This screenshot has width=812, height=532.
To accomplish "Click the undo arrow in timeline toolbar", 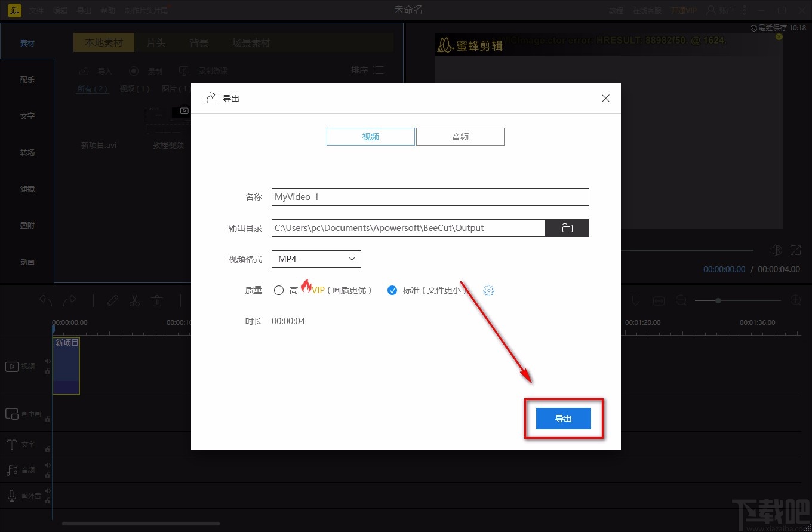I will click(x=46, y=300).
